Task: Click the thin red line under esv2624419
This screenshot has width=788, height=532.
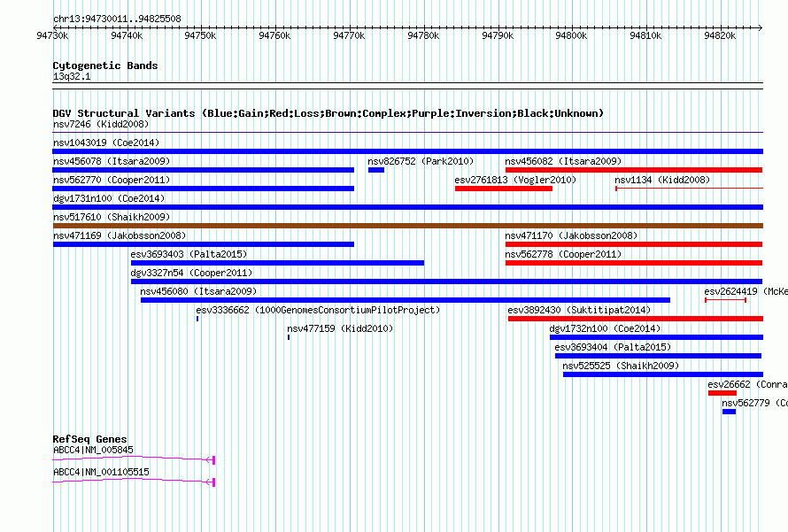Action: click(x=726, y=300)
